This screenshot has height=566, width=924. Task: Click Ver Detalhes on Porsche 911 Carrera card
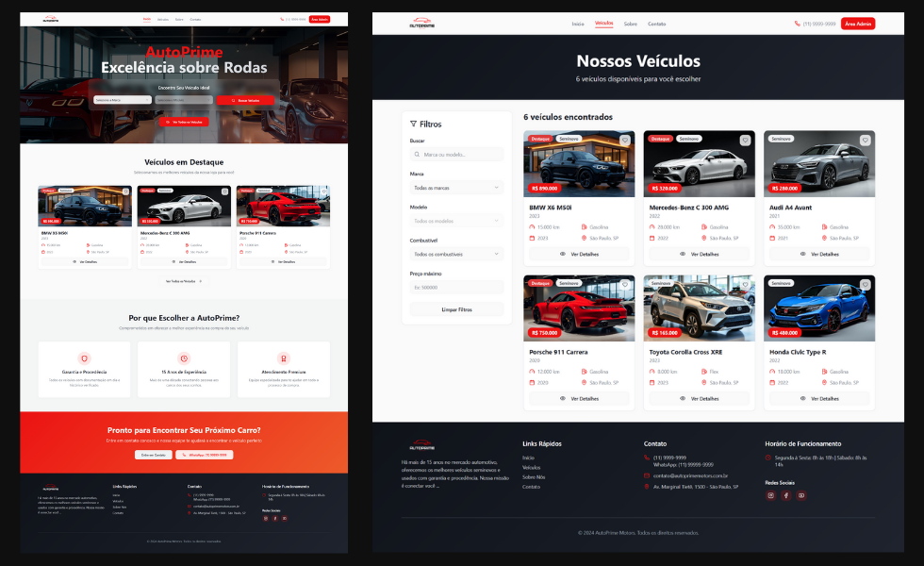[579, 398]
